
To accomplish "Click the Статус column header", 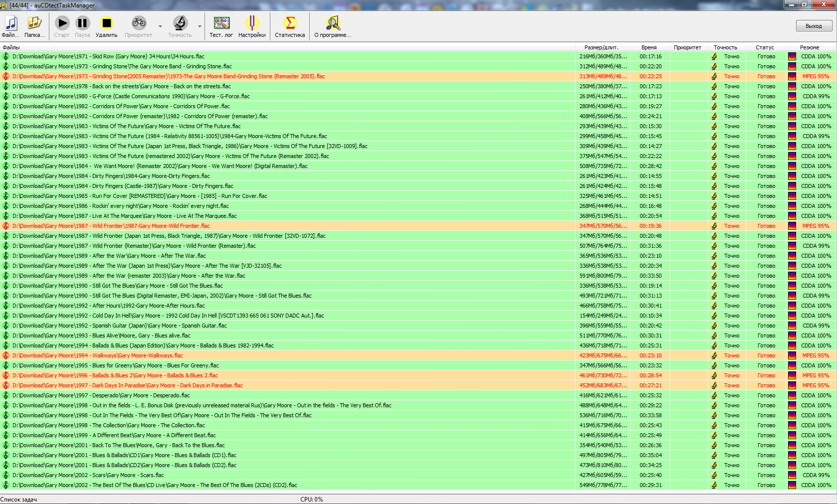I will (765, 47).
